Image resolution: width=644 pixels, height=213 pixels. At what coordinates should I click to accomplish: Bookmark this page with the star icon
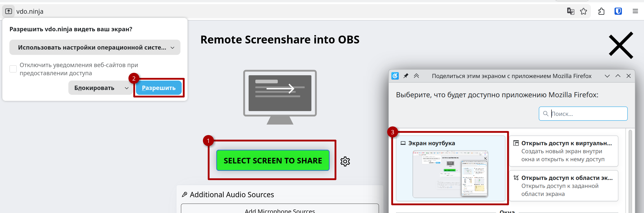[584, 11]
